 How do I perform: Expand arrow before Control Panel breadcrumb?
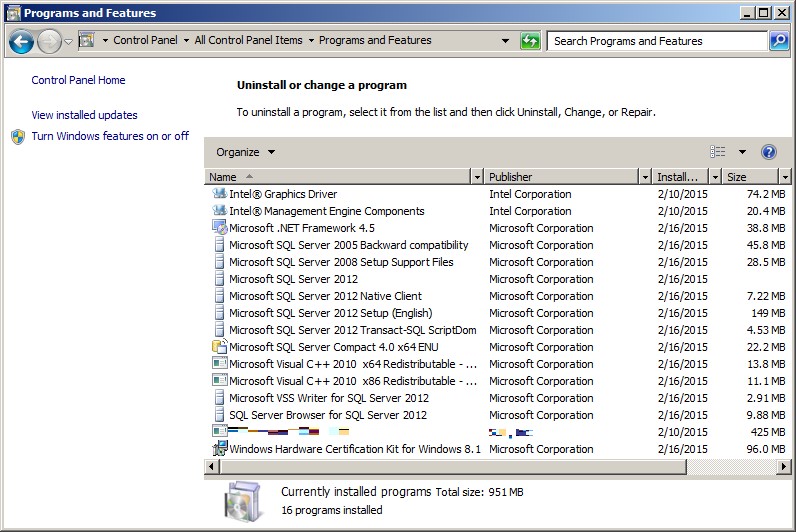pos(105,40)
